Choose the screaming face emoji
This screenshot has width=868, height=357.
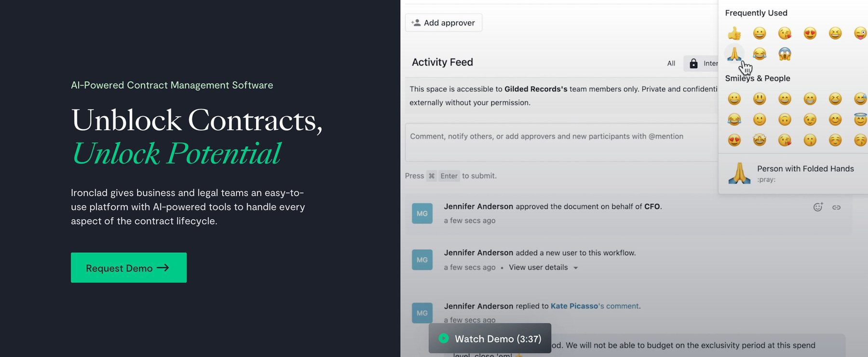[x=785, y=54]
